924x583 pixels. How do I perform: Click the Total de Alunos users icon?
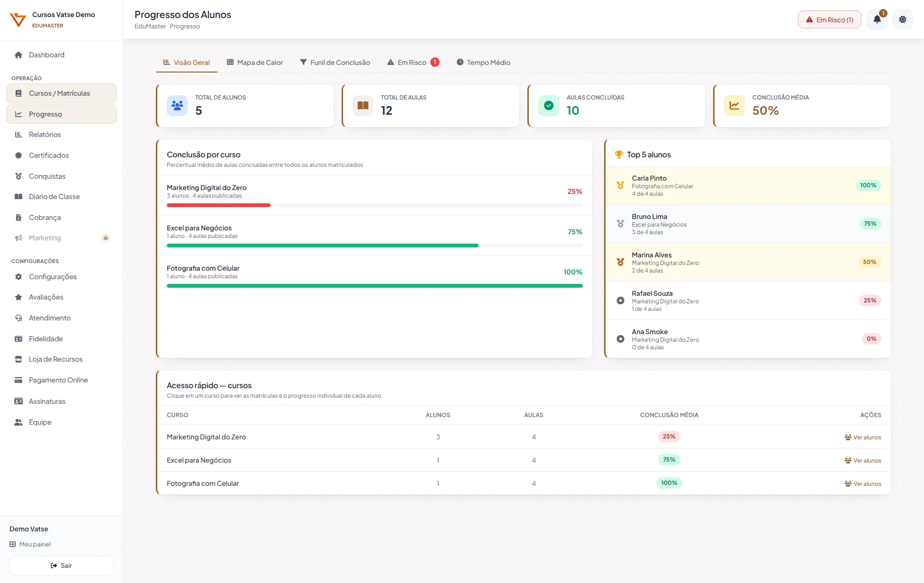coord(177,106)
